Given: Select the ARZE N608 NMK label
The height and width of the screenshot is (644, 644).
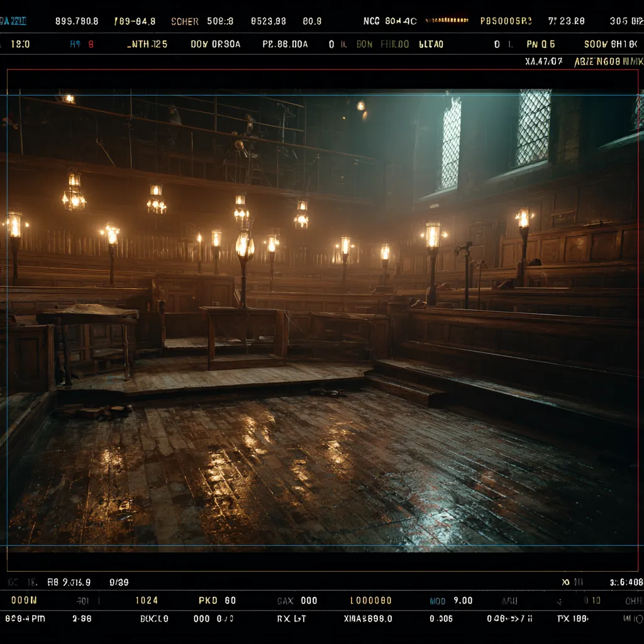Looking at the screenshot, I should click(608, 62).
